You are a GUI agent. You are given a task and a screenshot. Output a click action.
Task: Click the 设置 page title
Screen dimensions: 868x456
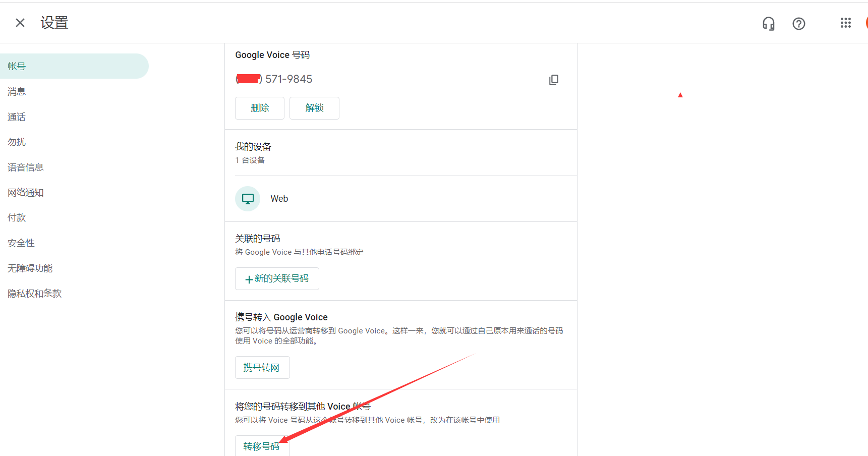click(54, 23)
